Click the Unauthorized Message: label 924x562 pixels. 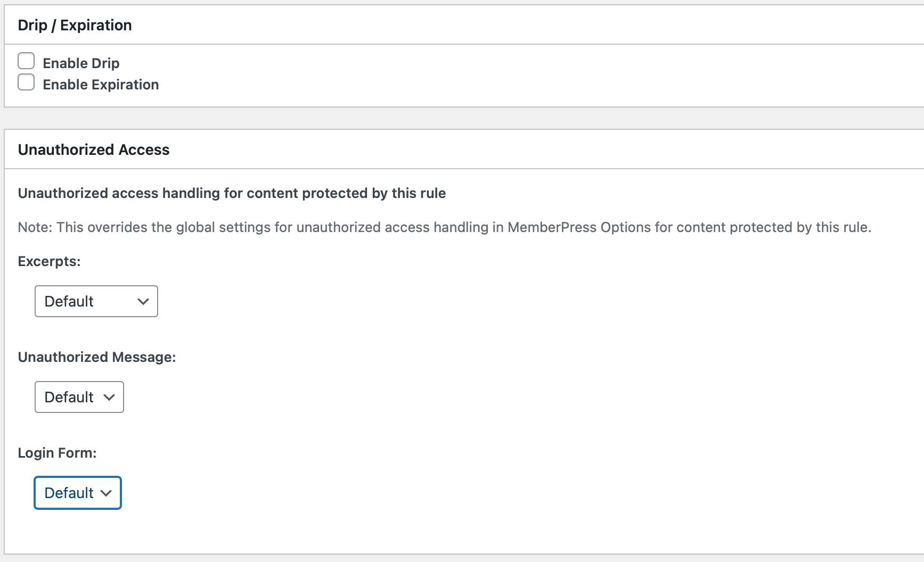point(97,357)
